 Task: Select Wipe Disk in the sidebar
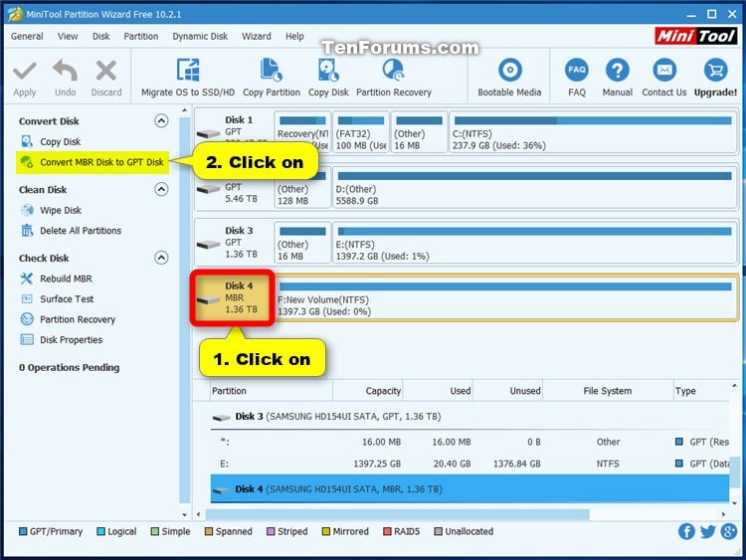coord(61,210)
